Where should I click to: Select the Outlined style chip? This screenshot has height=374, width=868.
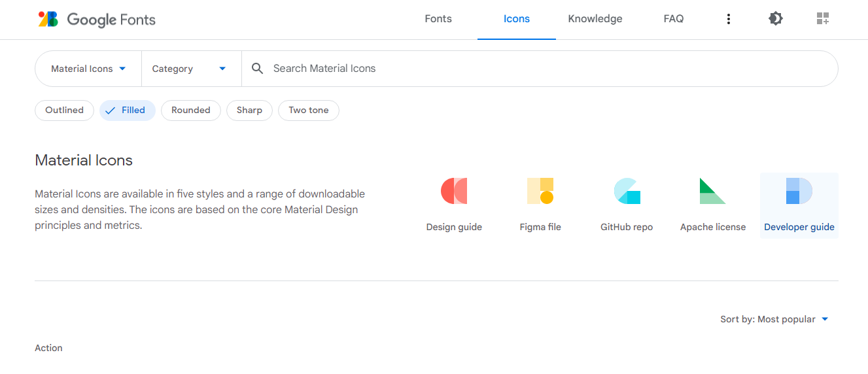64,110
